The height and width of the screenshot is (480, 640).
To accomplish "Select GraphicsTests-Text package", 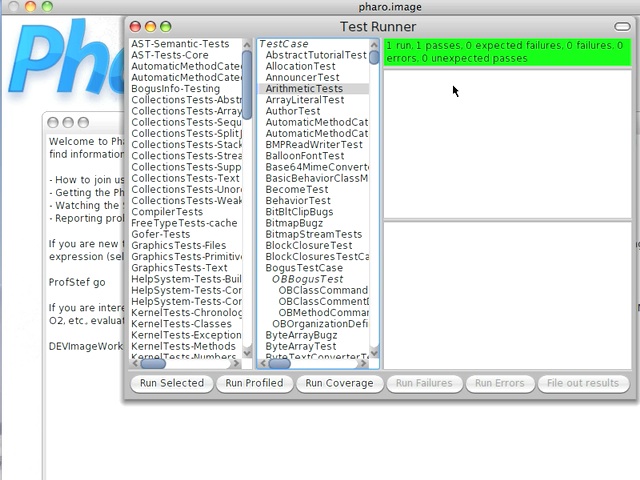I will tap(180, 268).
